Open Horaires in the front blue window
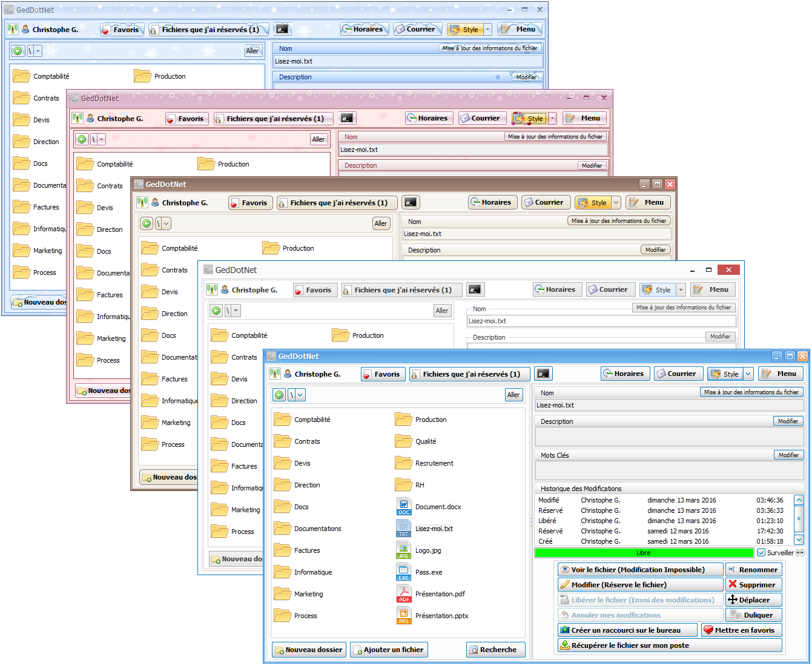This screenshot has height=666, width=812. pos(625,374)
